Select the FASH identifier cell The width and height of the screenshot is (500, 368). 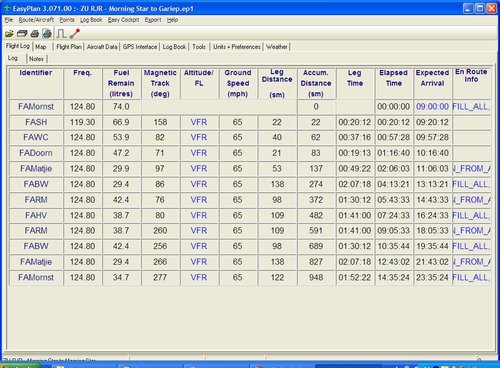[x=36, y=122]
